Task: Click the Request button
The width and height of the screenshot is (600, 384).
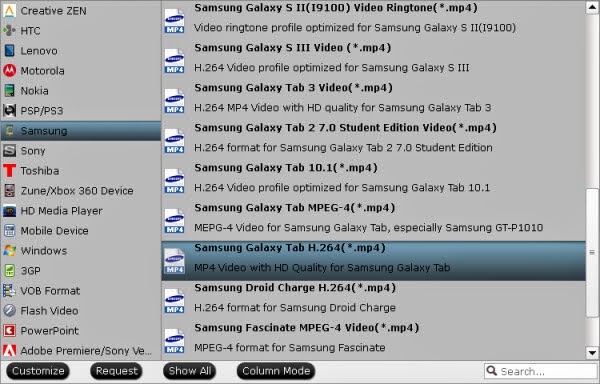Action: pyautogui.click(x=116, y=371)
